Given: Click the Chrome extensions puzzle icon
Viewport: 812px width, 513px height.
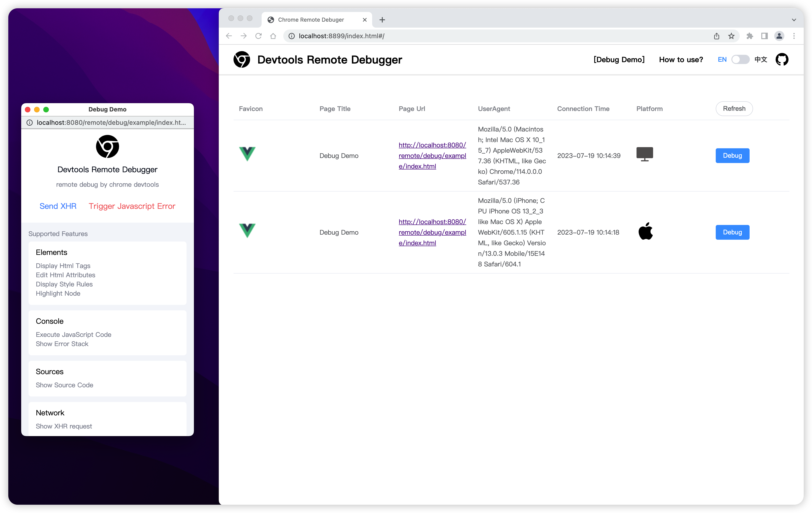Looking at the screenshot, I should (x=749, y=36).
